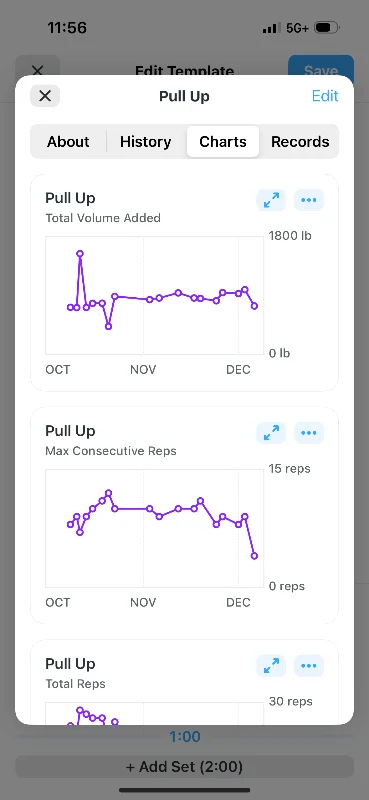Open more options for Total Volume Added chart
This screenshot has height=800, width=369.
click(x=309, y=200)
